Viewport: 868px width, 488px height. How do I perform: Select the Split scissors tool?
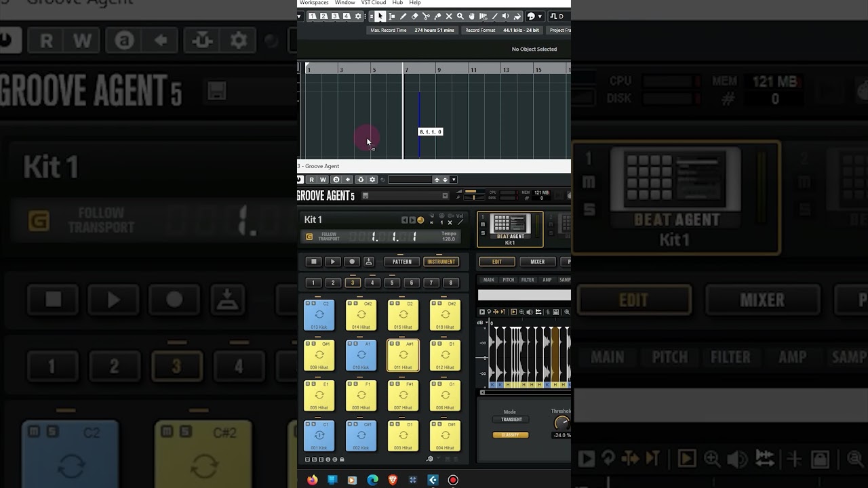point(426,16)
